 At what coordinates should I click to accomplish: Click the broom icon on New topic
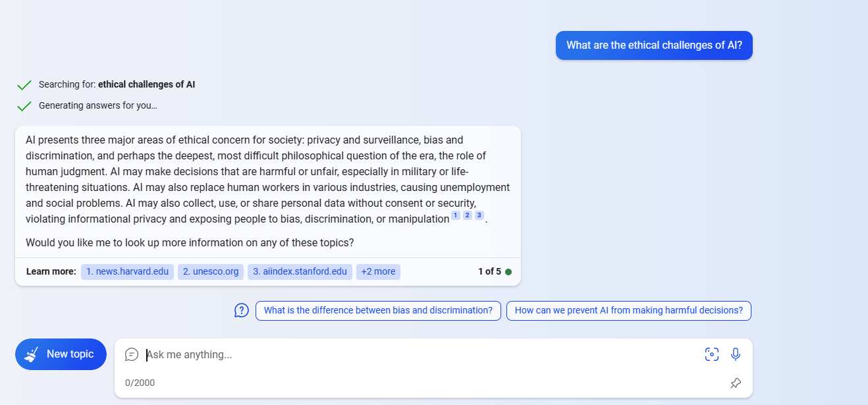[x=30, y=354]
